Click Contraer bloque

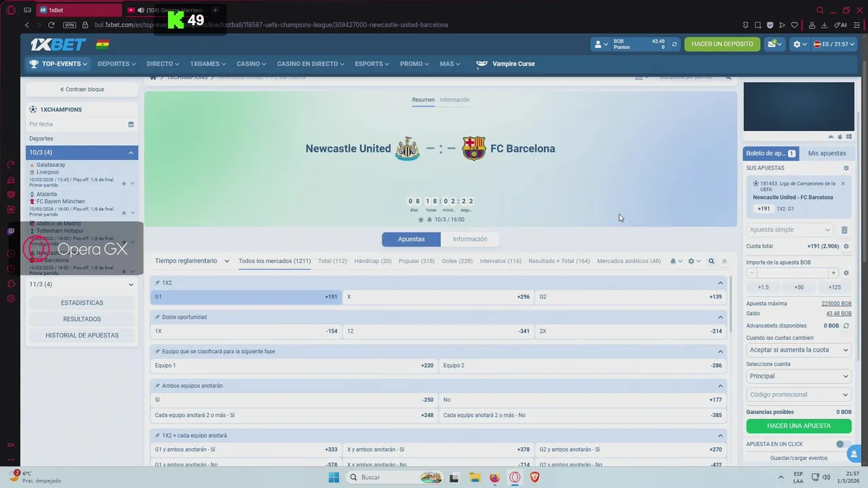tap(82, 89)
